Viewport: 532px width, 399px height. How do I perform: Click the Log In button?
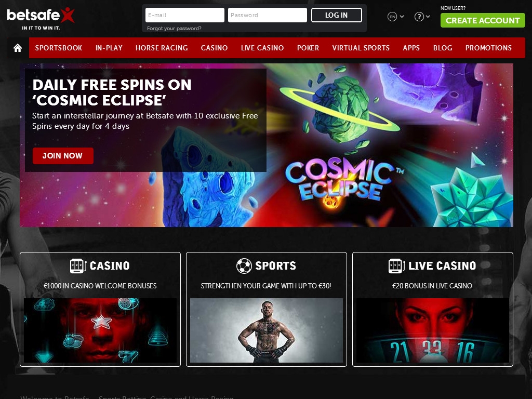336,15
